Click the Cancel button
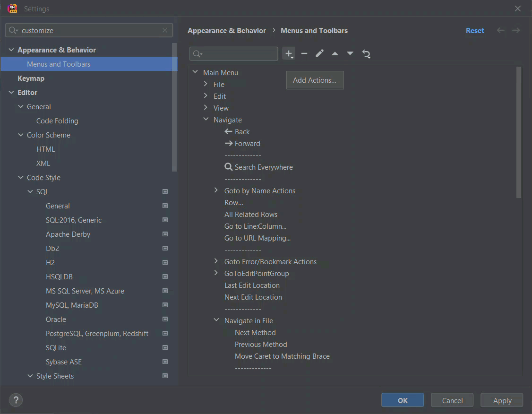The width and height of the screenshot is (532, 414). coord(452,400)
